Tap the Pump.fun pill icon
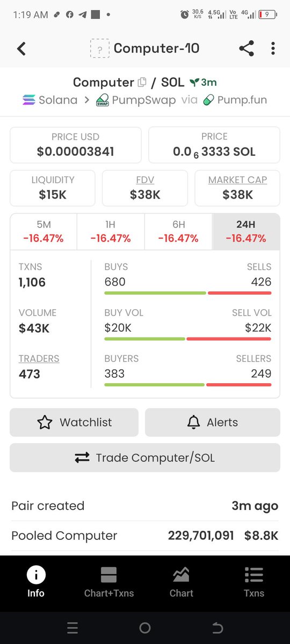The width and height of the screenshot is (290, 644). click(x=210, y=100)
